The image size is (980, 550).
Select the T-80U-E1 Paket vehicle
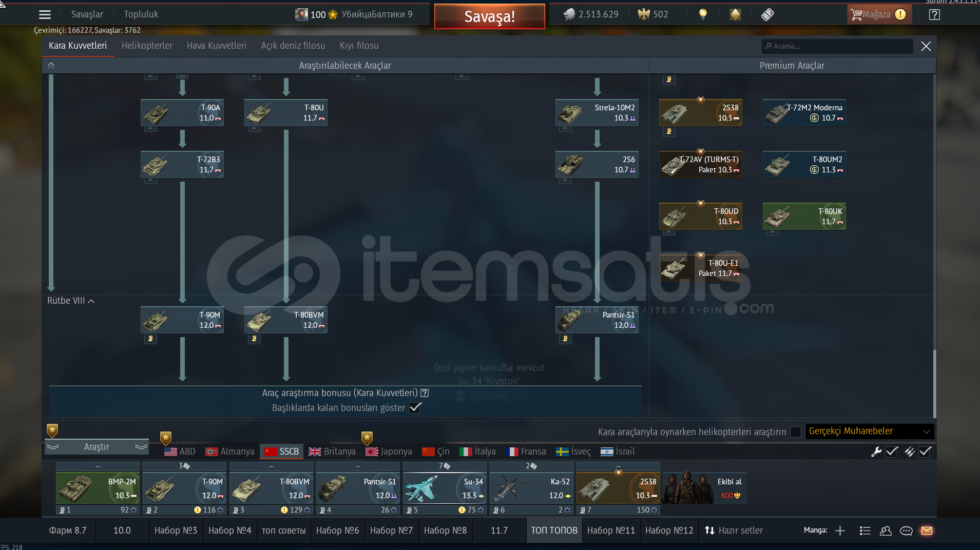tap(701, 268)
